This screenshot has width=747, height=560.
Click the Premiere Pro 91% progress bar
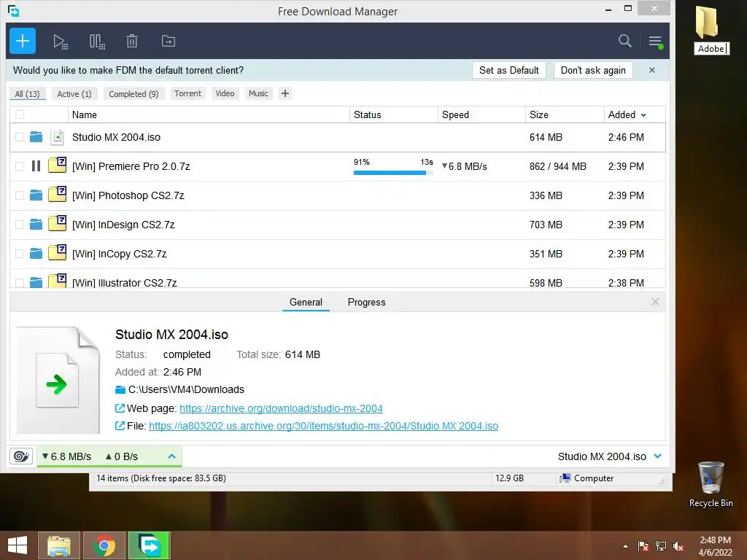[x=393, y=173]
